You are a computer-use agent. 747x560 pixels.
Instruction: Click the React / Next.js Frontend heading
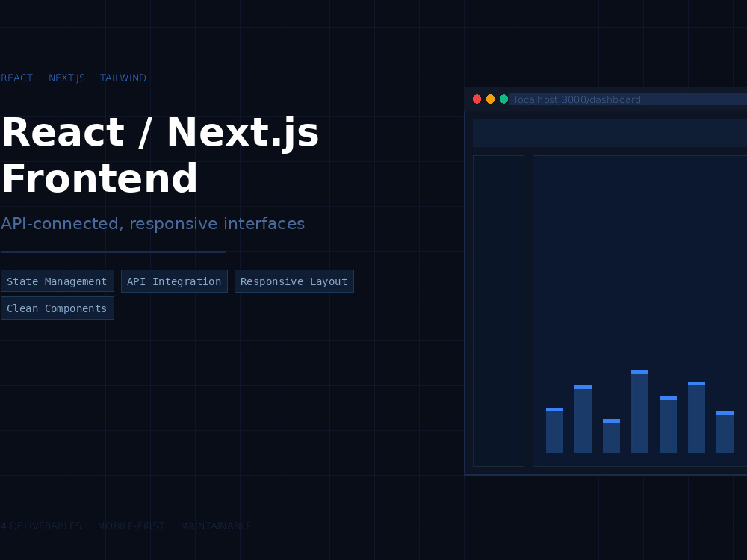160,155
